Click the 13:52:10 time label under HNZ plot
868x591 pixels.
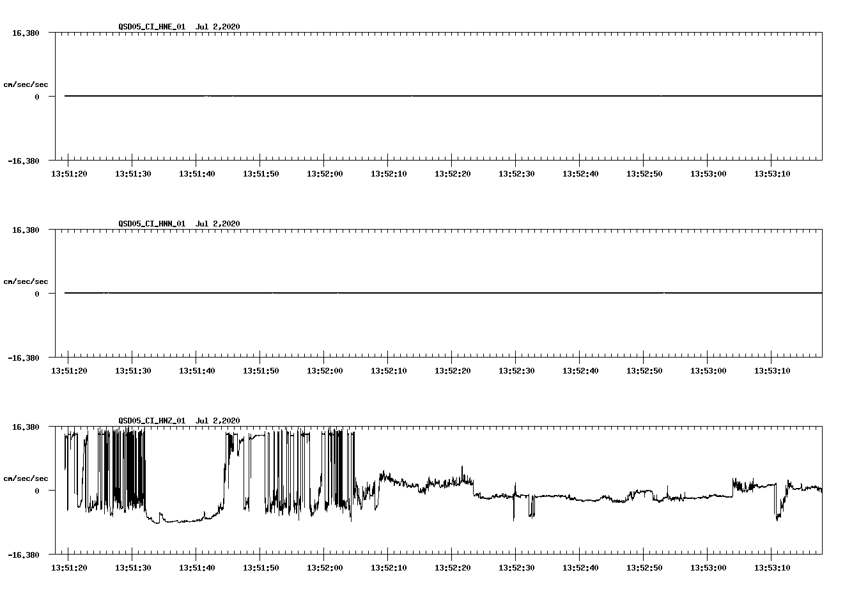point(389,568)
